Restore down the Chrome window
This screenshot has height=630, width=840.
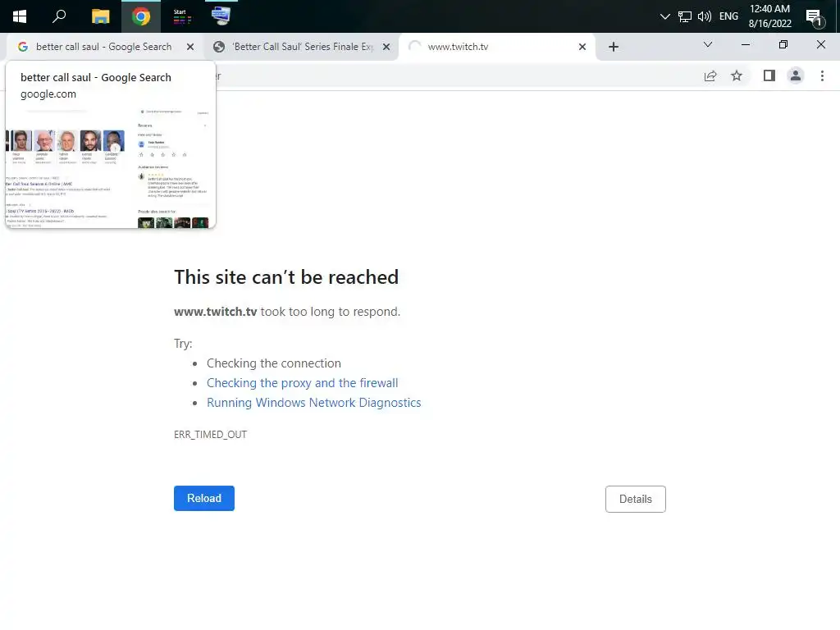783,45
